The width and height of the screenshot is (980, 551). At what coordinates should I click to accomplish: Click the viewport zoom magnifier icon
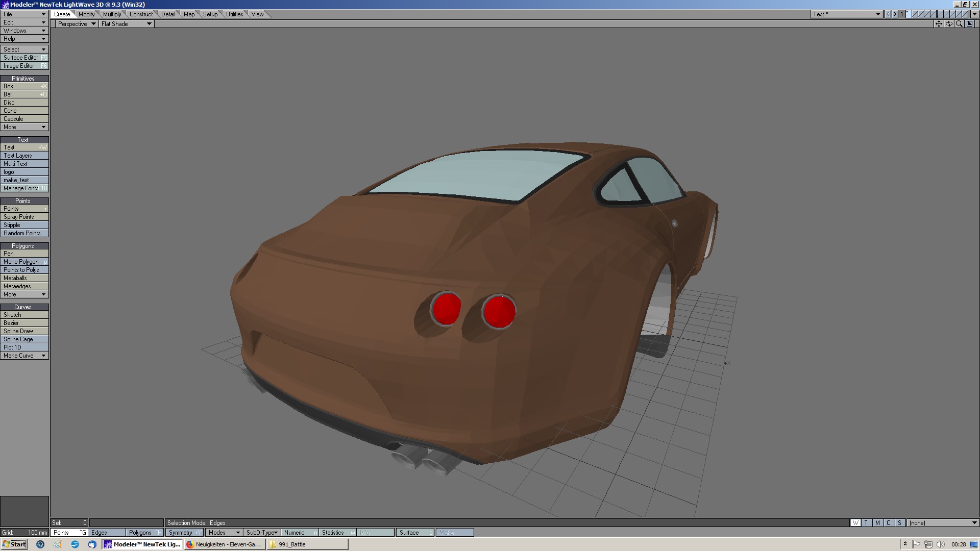click(x=959, y=24)
